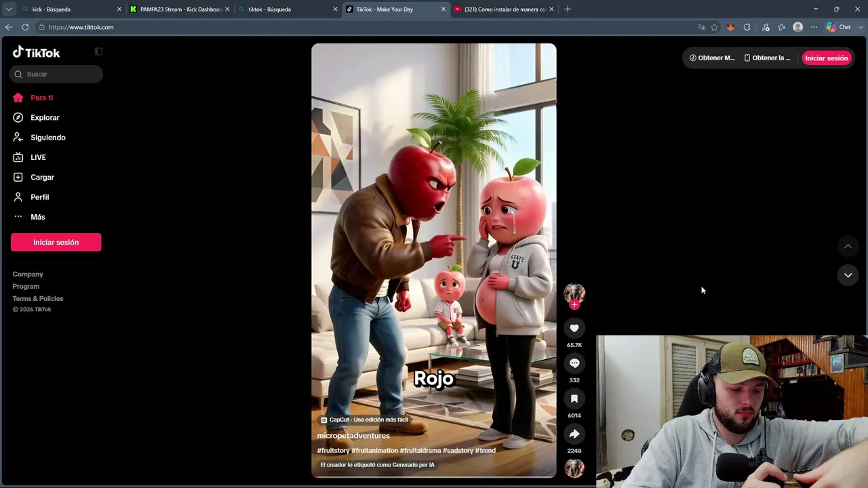Open the video comments

pos(574,363)
